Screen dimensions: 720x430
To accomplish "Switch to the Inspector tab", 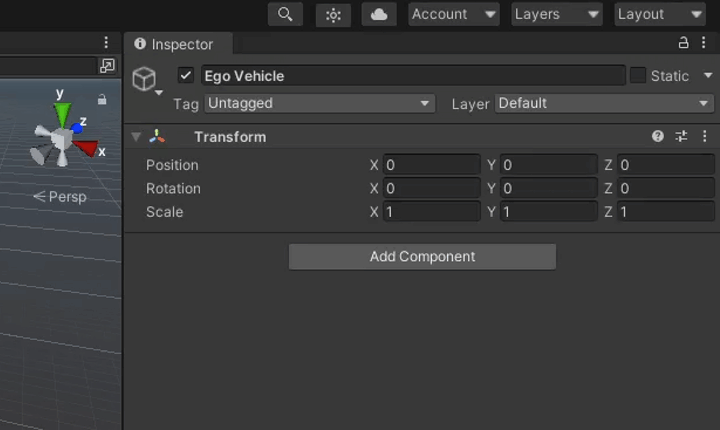I will point(178,44).
